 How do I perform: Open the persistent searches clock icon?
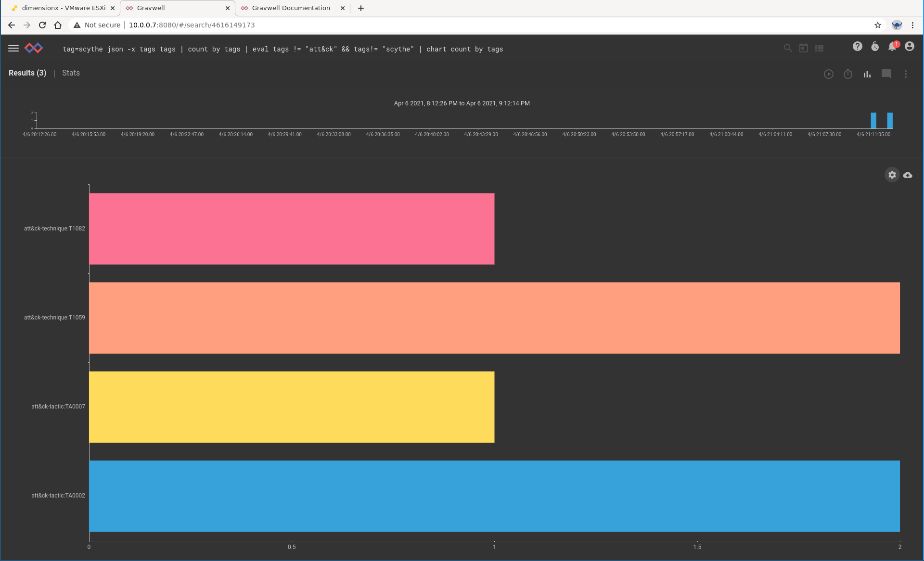[x=875, y=46]
